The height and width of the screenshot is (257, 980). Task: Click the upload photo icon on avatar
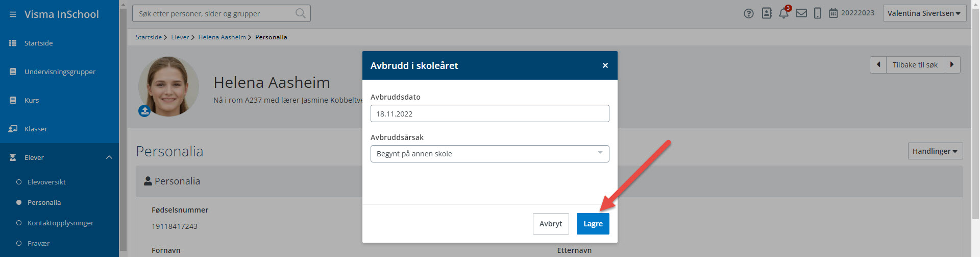(x=144, y=110)
